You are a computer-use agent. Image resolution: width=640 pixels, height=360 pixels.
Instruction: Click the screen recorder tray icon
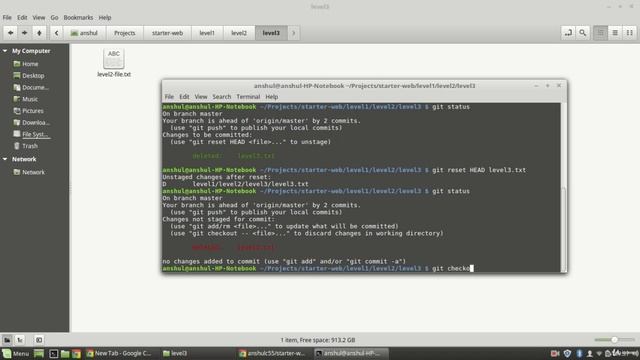(x=555, y=353)
